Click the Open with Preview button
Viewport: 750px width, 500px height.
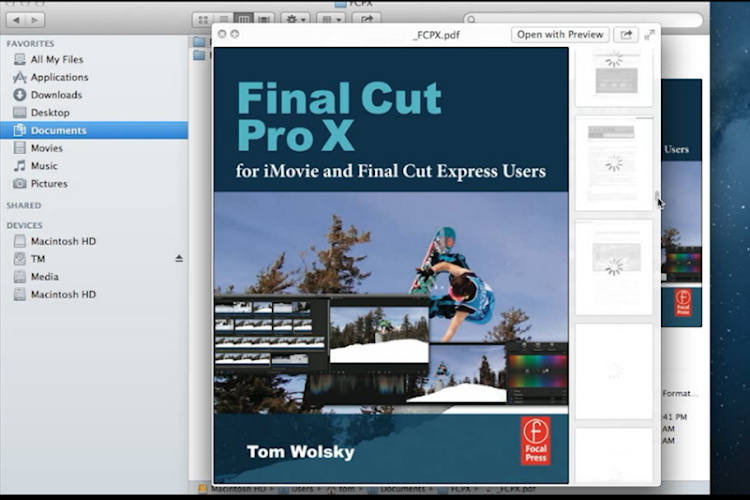click(560, 34)
